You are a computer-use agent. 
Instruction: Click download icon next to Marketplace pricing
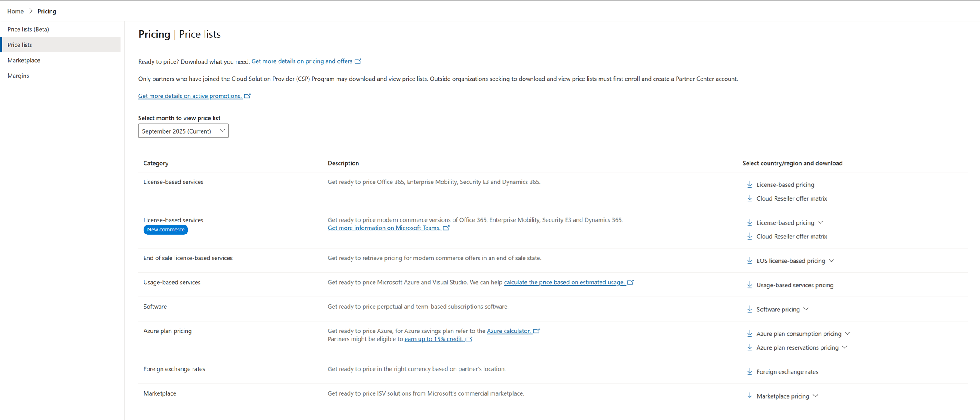(750, 396)
